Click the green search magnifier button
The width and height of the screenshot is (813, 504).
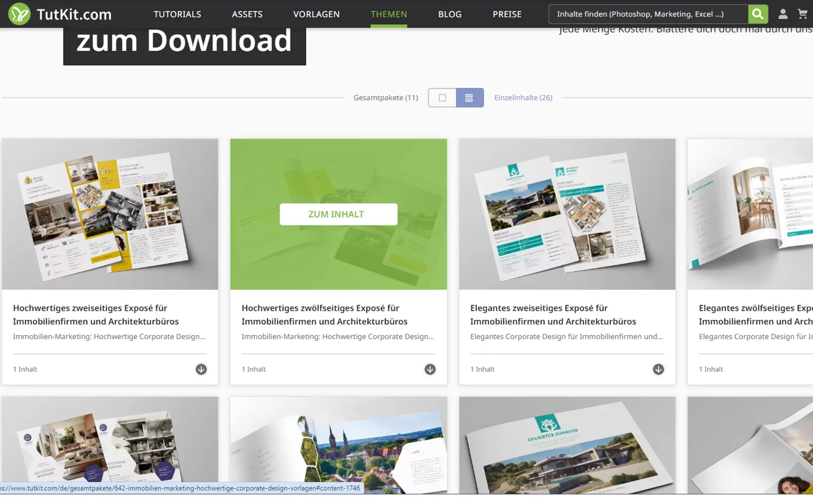(758, 14)
